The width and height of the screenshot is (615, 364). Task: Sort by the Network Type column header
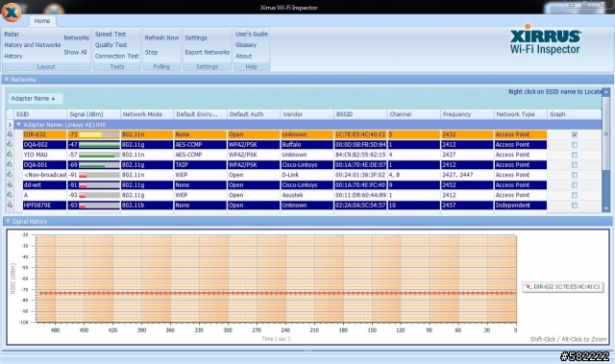tap(521, 114)
